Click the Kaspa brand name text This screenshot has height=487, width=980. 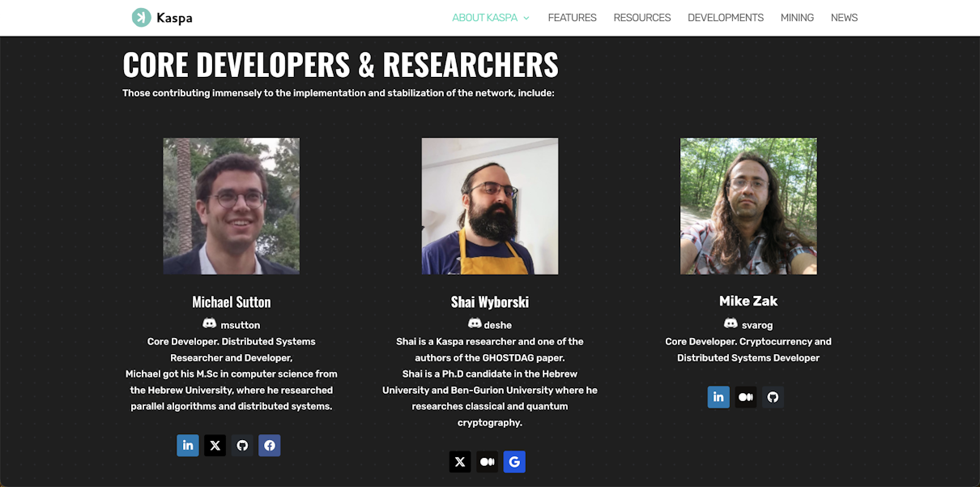[175, 18]
